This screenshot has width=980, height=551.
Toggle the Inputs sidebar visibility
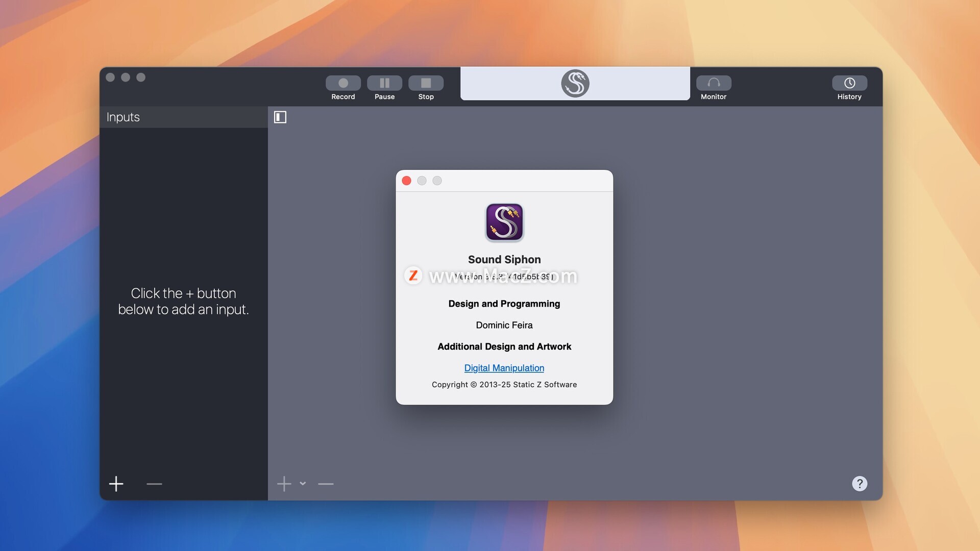pyautogui.click(x=280, y=117)
